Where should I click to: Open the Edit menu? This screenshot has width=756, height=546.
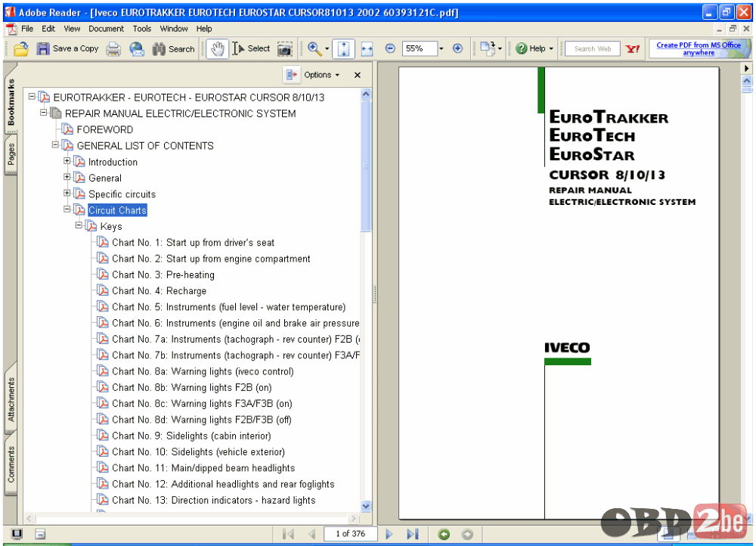click(x=48, y=29)
